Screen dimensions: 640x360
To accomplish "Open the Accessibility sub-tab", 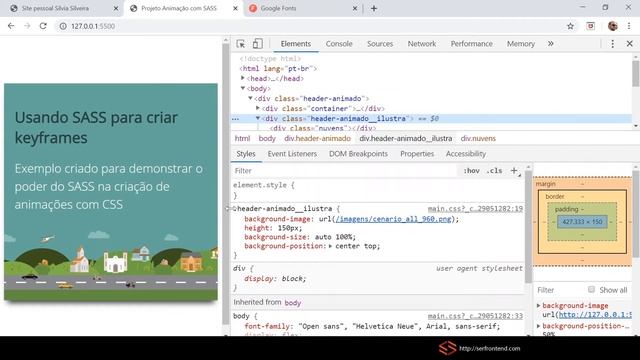I will tap(466, 154).
